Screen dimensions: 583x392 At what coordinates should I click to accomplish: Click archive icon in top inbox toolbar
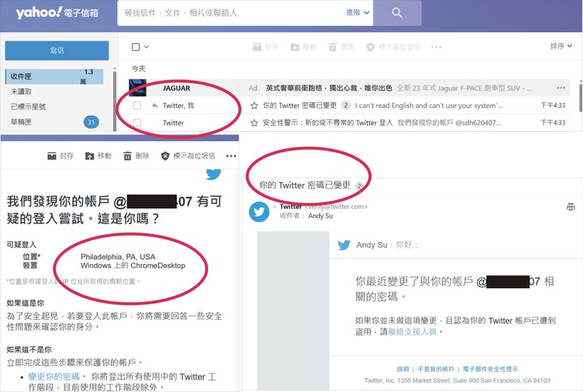257,47
